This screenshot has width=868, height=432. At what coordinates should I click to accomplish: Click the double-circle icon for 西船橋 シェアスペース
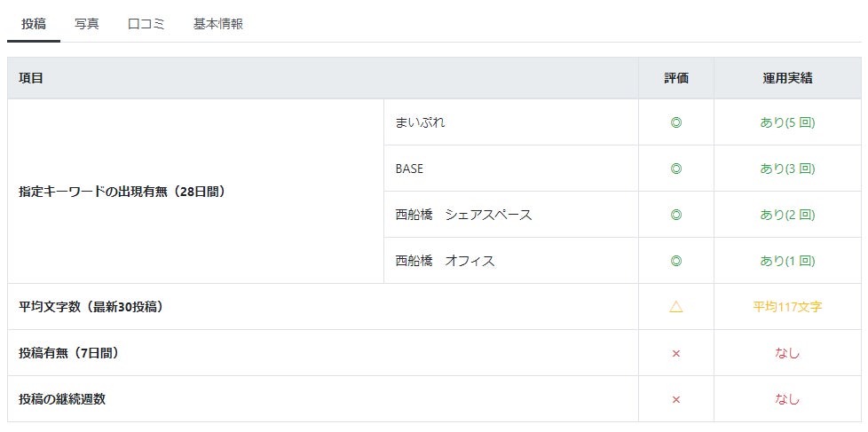tap(676, 215)
